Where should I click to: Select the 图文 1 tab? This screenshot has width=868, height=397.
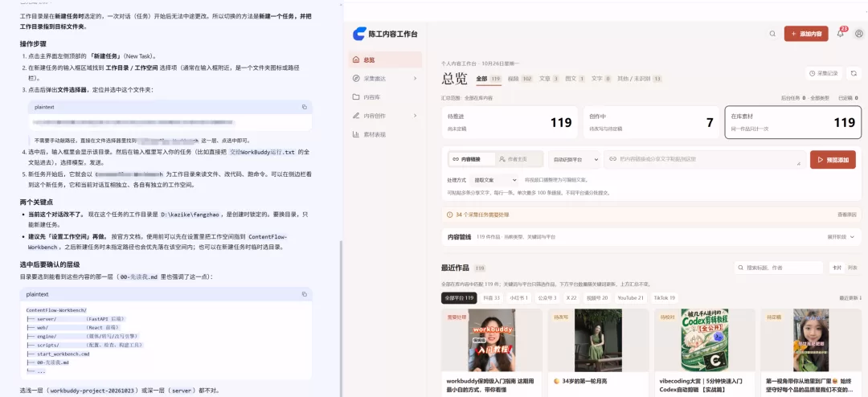pos(575,79)
